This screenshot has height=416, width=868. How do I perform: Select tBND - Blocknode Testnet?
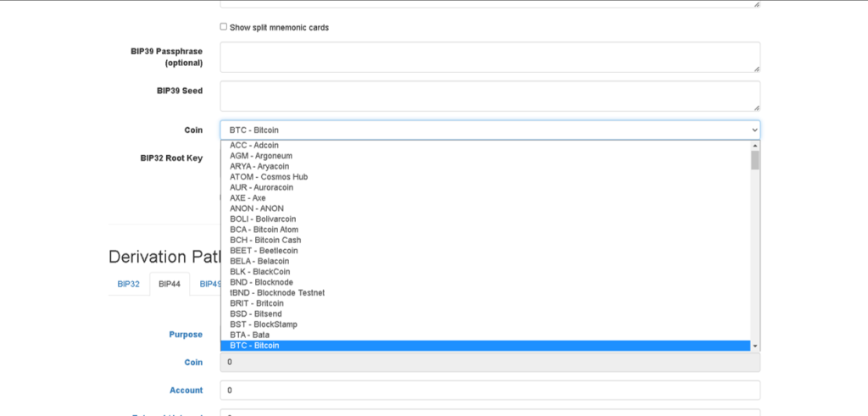tap(486, 292)
